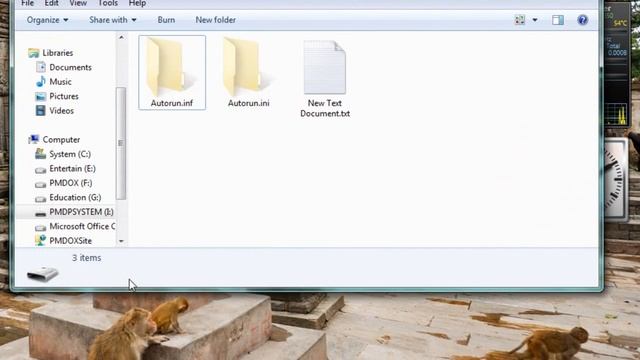This screenshot has height=360, width=640.
Task: Click the System (C:) drive icon
Action: pyautogui.click(x=40, y=154)
